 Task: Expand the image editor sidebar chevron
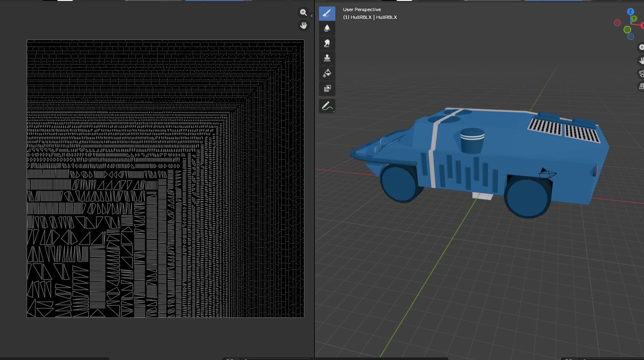point(312,16)
